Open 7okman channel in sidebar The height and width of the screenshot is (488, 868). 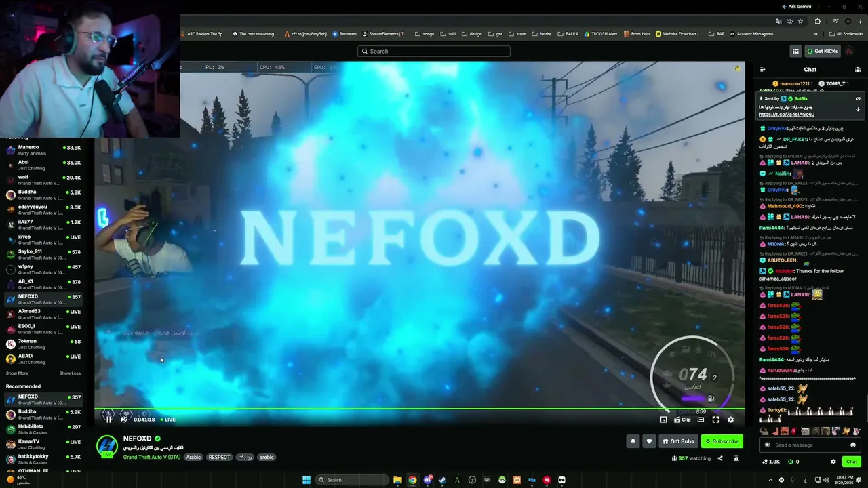pos(43,344)
